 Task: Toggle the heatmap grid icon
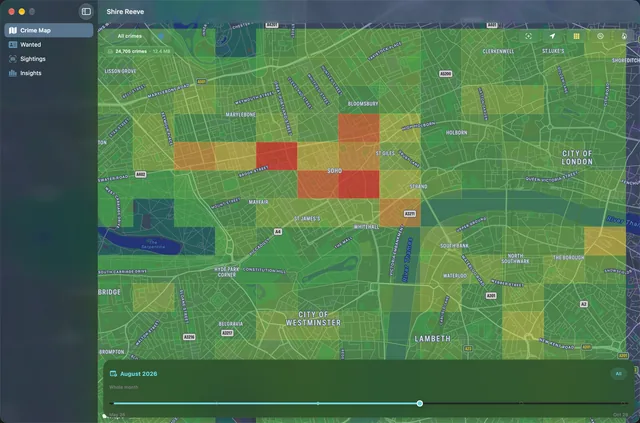[x=576, y=36]
